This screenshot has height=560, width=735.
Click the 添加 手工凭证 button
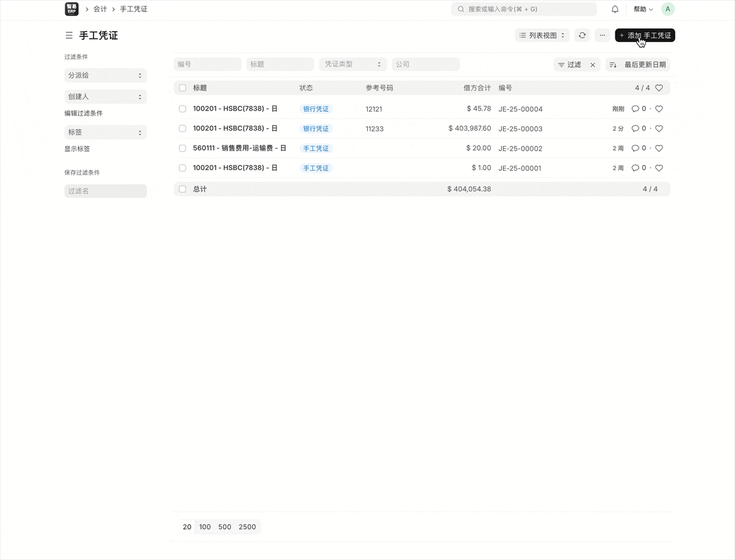[x=644, y=36]
